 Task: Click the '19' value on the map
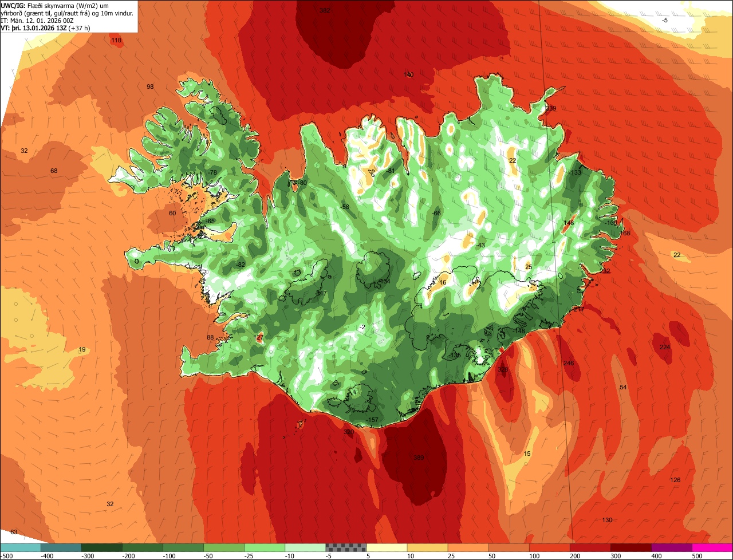pyautogui.click(x=82, y=349)
